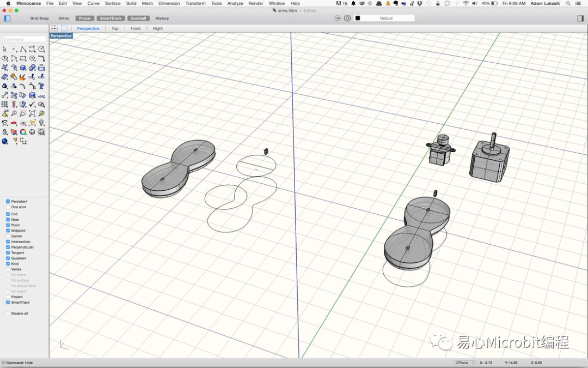This screenshot has width=588, height=368.
Task: Open the CPlane dropdown in status bar
Action: coord(465,363)
